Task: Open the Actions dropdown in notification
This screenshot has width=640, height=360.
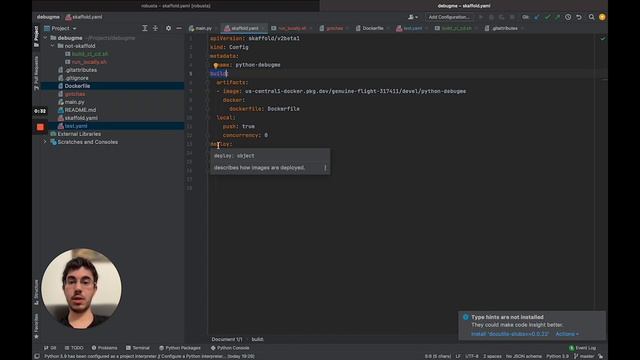Action: 567,334
